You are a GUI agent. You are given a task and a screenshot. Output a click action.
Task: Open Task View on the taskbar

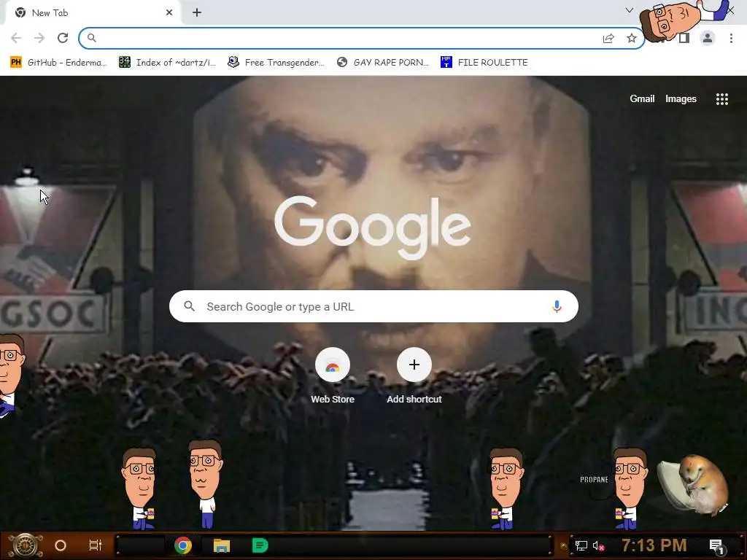pyautogui.click(x=96, y=545)
